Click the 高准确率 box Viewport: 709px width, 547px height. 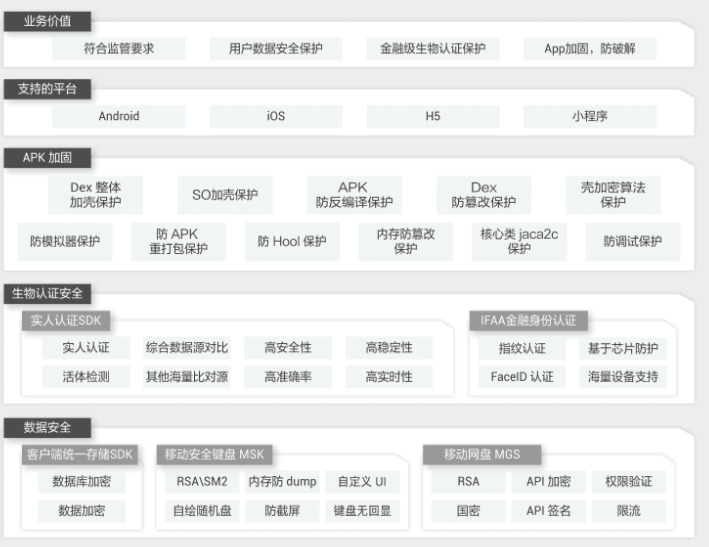[288, 377]
